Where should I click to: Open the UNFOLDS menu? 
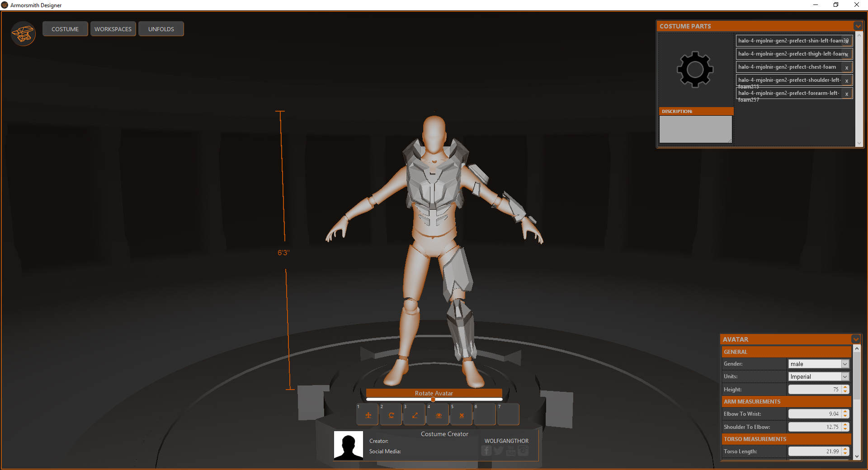161,29
